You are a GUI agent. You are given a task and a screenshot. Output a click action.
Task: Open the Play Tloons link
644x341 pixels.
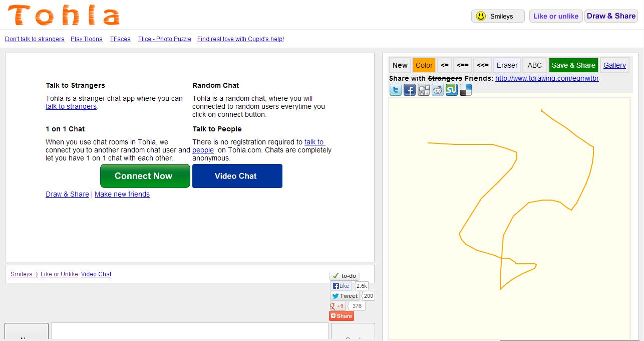[87, 39]
